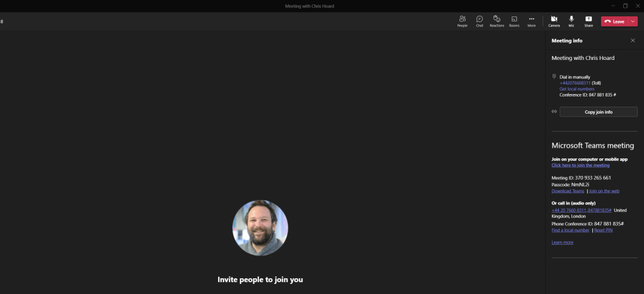Toggle the Mic mute
This screenshot has width=644, height=294.
[x=572, y=21]
